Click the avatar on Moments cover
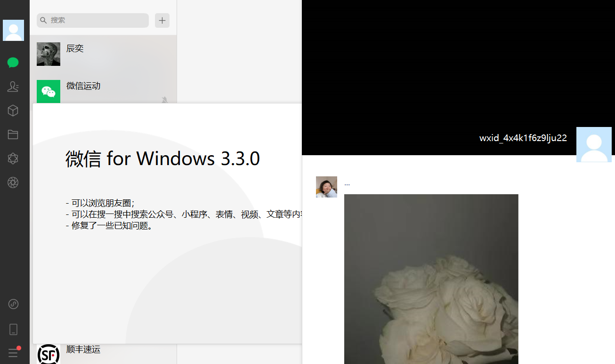Viewport: 615px width, 364px height. tap(594, 144)
